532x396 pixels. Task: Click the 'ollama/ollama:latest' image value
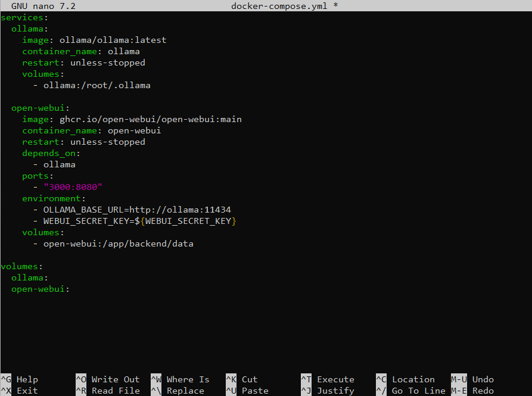pos(113,40)
